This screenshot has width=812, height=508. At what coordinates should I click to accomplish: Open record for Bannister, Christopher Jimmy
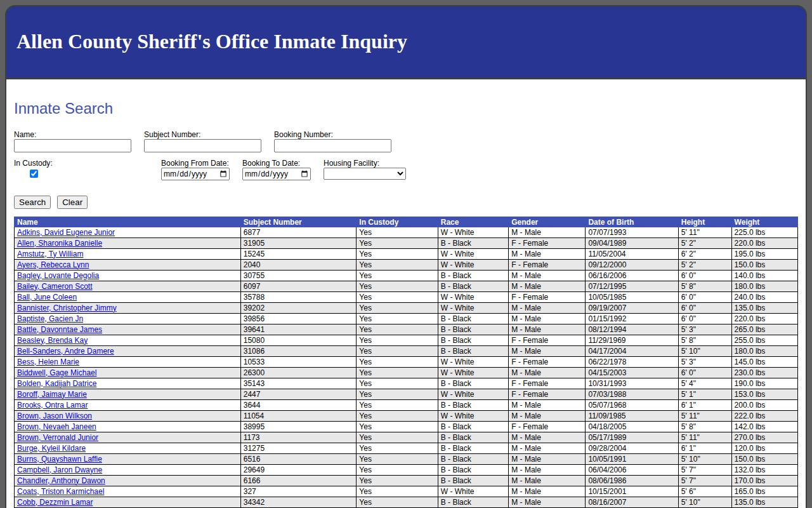coord(67,308)
